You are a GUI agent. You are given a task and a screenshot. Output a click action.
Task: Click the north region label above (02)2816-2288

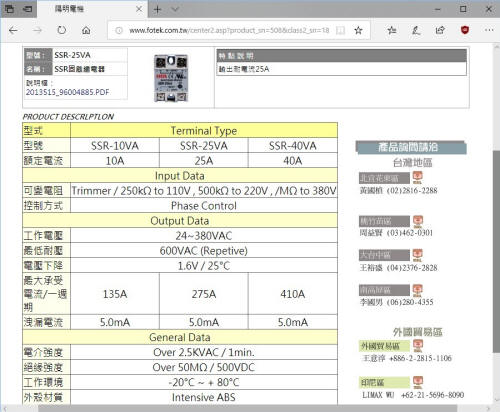(x=384, y=178)
